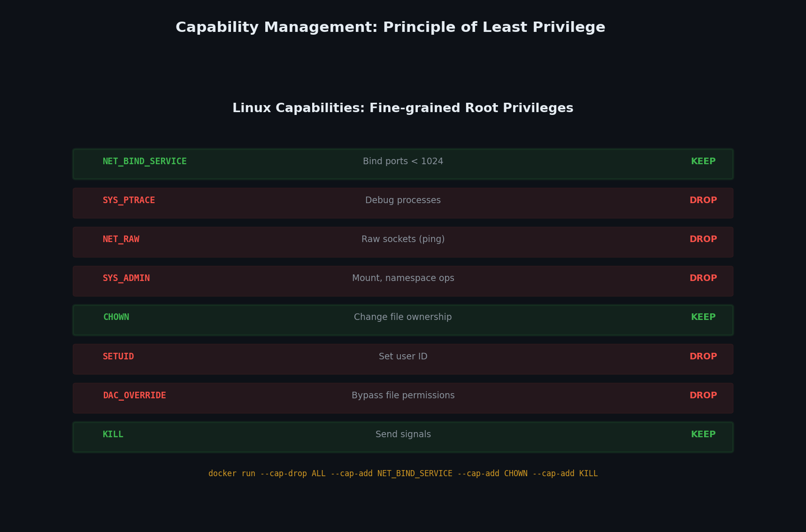Viewport: 806px width, 532px height.
Task: Click the CHOWN capability name
Action: 116,317
